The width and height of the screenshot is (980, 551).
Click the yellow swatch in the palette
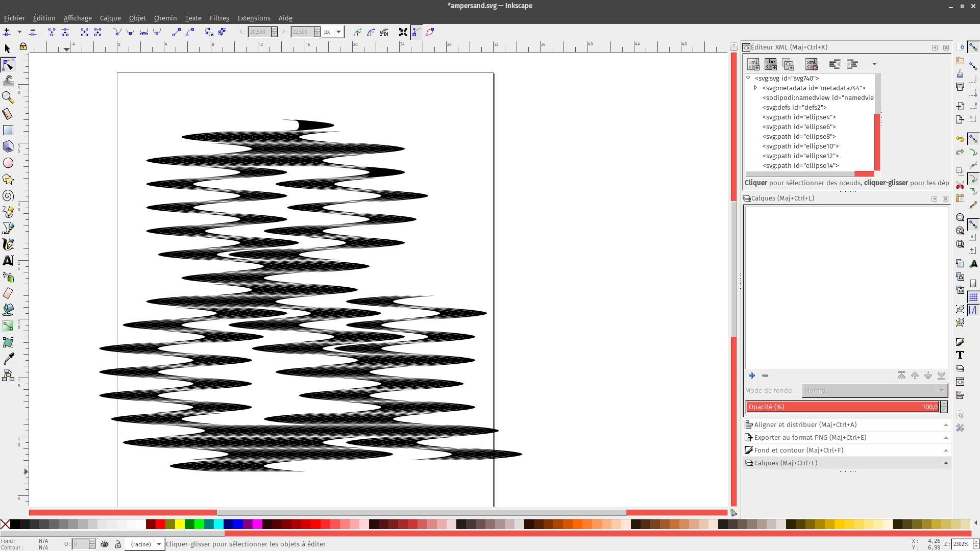coord(180,524)
